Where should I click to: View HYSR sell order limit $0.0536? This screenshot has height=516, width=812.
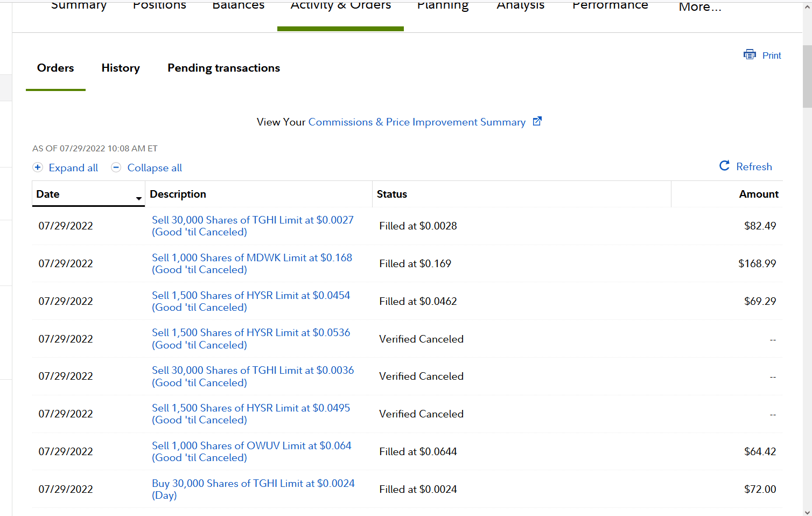(250, 333)
